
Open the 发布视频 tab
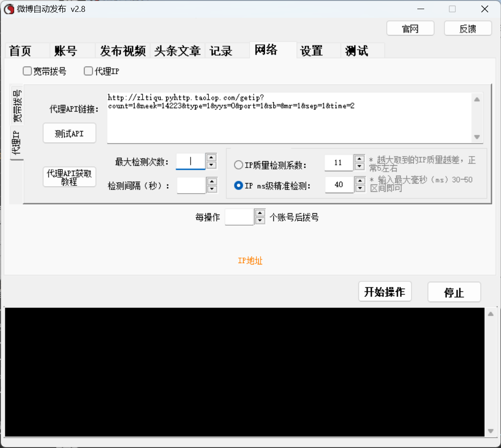pos(123,50)
